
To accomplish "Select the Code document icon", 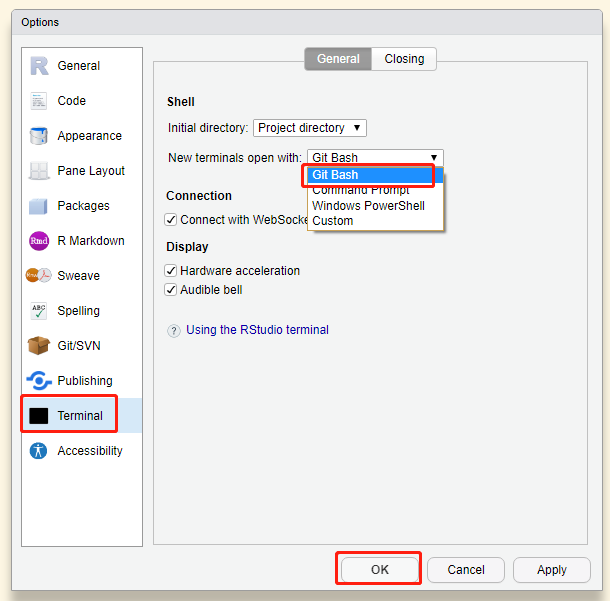I will pos(39,101).
